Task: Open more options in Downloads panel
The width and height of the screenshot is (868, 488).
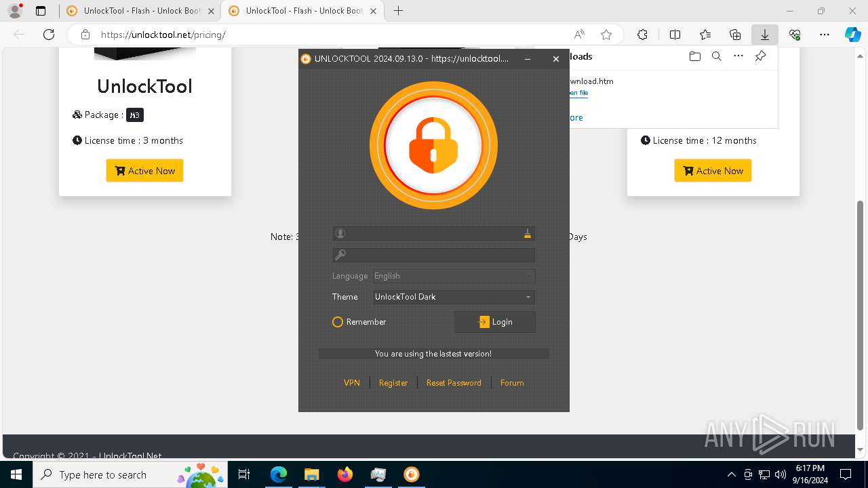Action: click(738, 56)
